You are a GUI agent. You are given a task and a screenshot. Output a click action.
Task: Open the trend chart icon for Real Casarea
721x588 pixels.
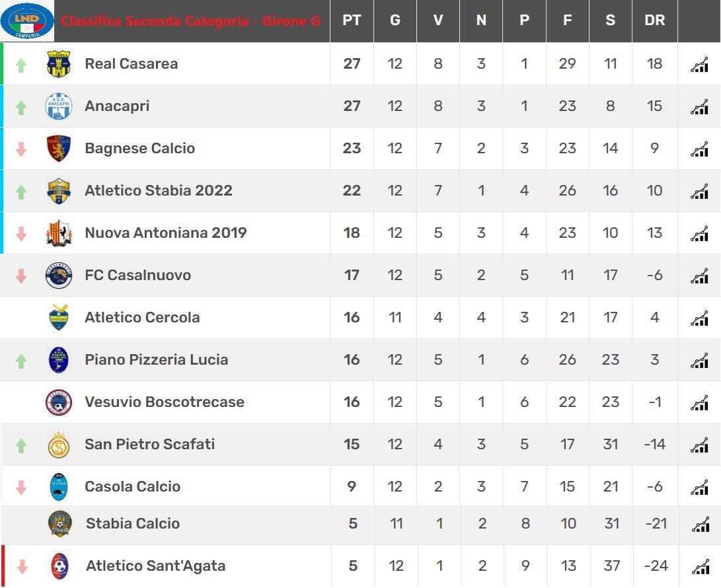[x=699, y=64]
